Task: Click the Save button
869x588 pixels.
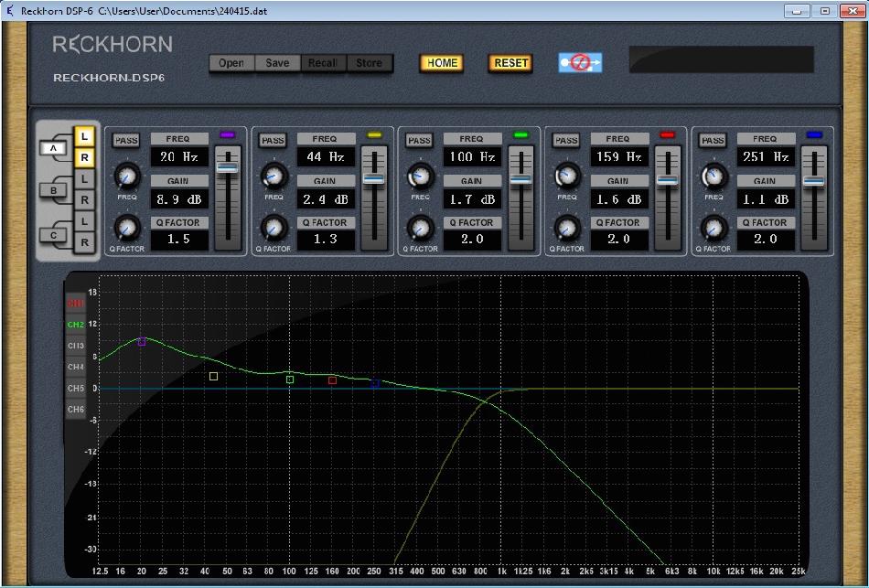Action: pyautogui.click(x=277, y=63)
